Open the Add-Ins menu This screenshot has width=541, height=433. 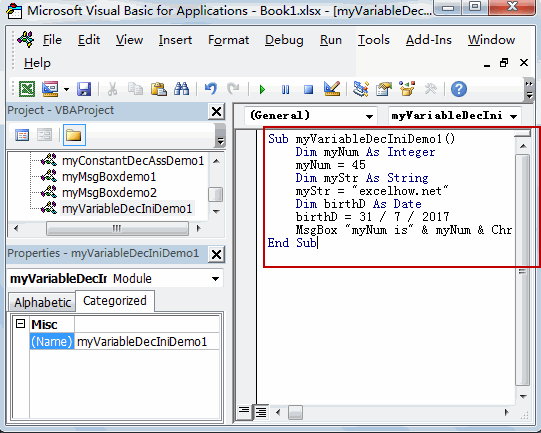coord(429,40)
